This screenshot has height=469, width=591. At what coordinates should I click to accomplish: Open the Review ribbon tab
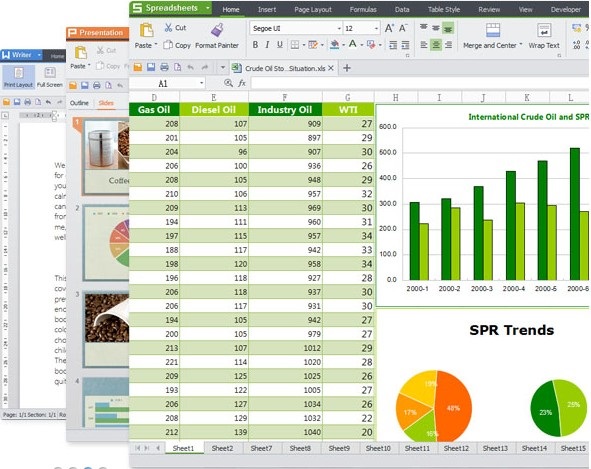tap(489, 9)
